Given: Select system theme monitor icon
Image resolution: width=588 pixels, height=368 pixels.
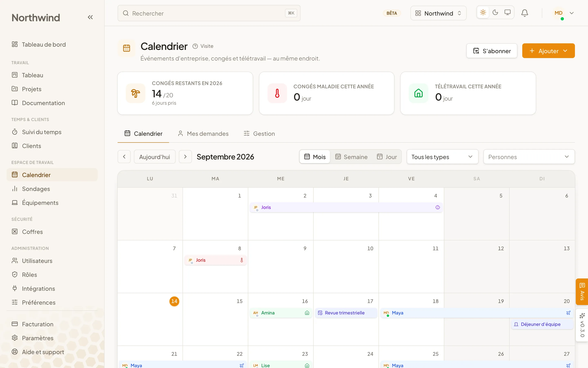Looking at the screenshot, I should [507, 12].
